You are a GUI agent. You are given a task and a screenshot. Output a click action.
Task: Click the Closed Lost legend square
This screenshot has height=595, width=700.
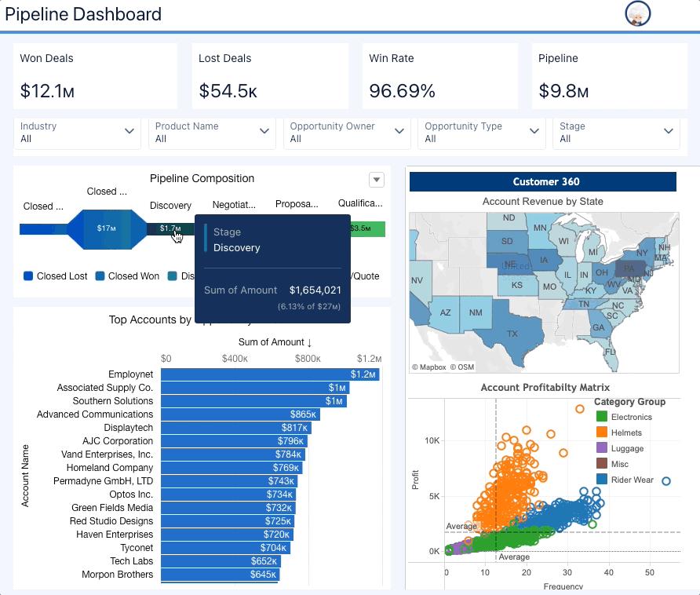27,276
